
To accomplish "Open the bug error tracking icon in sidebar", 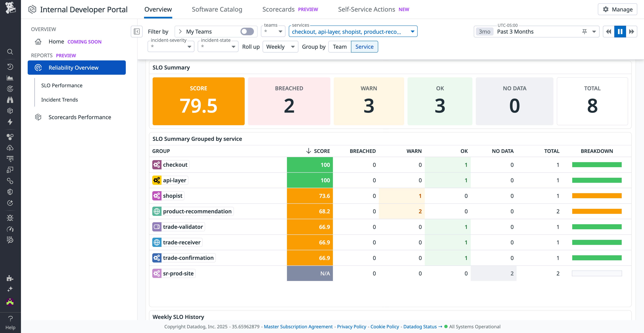I will [x=10, y=218].
